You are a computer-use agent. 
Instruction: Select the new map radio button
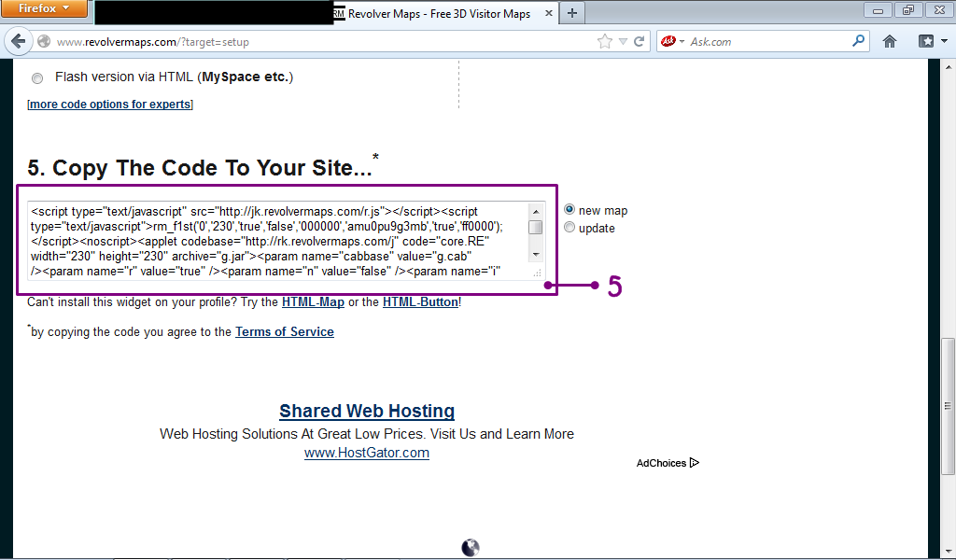tap(569, 210)
